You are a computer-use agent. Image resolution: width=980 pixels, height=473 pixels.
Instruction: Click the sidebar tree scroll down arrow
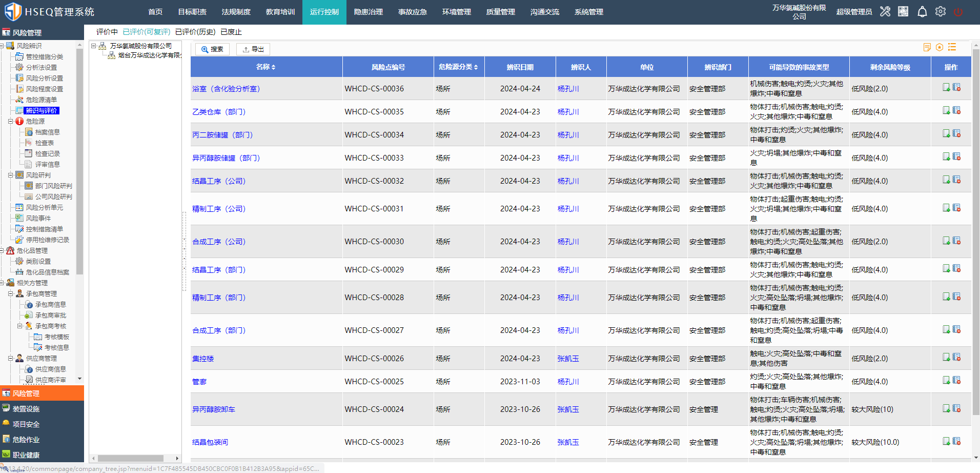(80, 379)
